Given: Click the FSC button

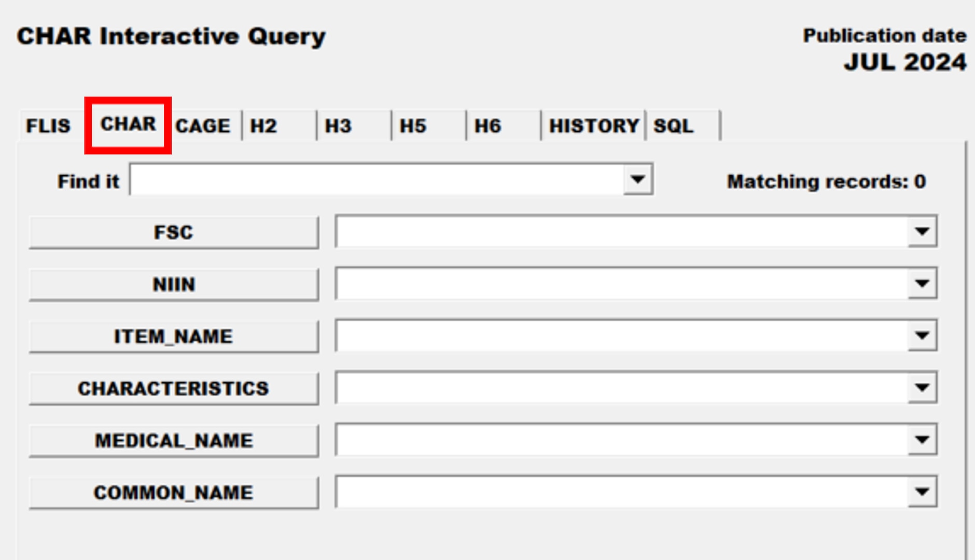Looking at the screenshot, I should point(174,232).
